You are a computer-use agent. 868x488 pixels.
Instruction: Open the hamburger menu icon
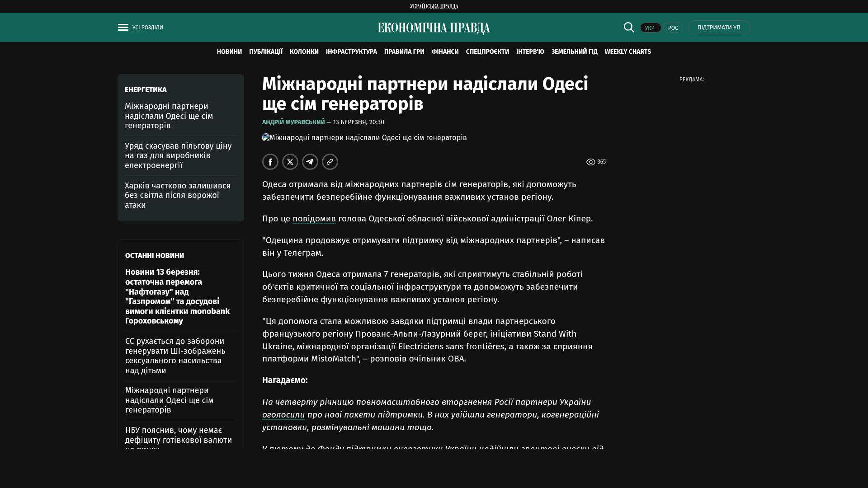click(123, 28)
